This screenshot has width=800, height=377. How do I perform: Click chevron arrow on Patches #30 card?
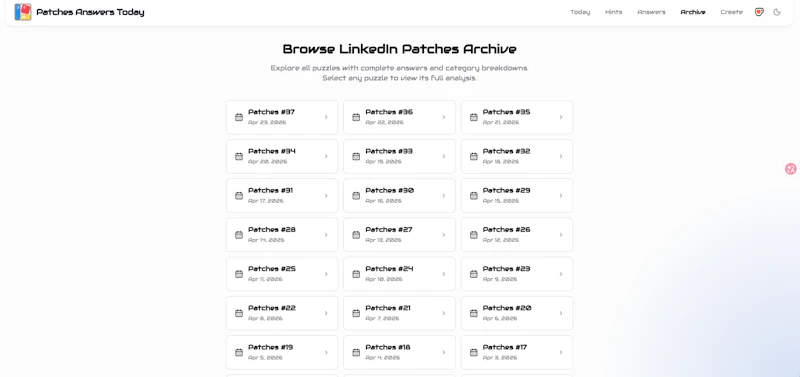[x=443, y=195]
